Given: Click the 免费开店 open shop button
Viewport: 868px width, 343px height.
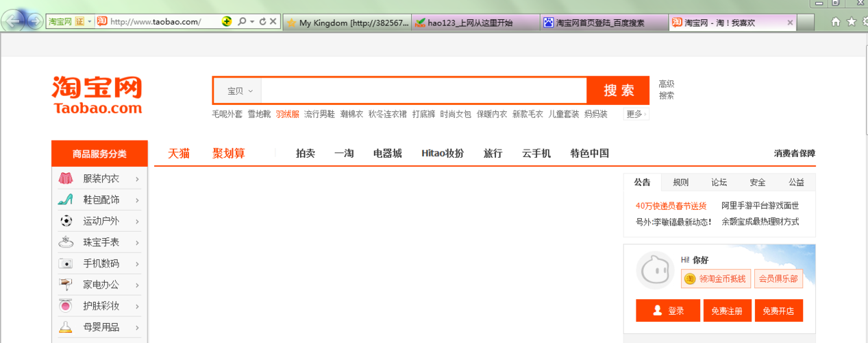Looking at the screenshot, I should 779,311.
